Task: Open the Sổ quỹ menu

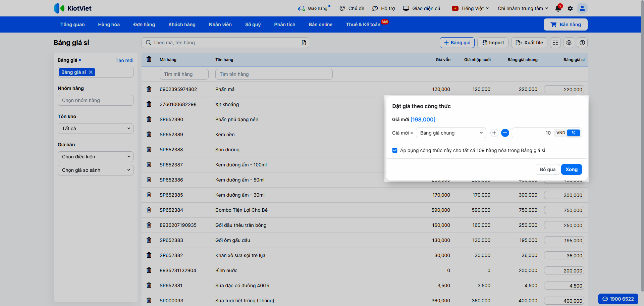Action: (253, 24)
